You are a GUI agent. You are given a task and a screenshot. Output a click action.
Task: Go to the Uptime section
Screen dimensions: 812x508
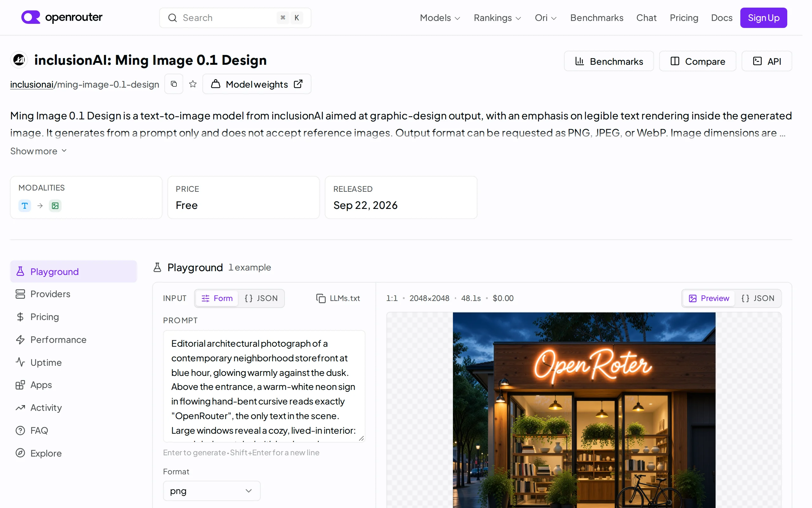pyautogui.click(x=74, y=362)
